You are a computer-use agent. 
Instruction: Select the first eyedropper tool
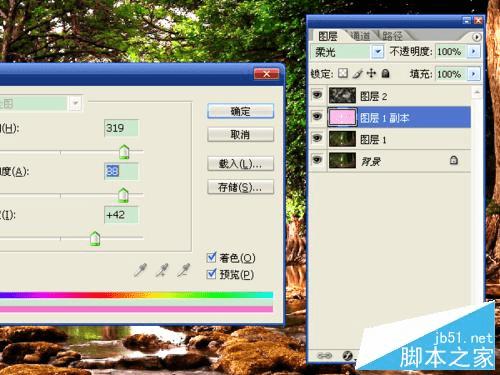140,270
